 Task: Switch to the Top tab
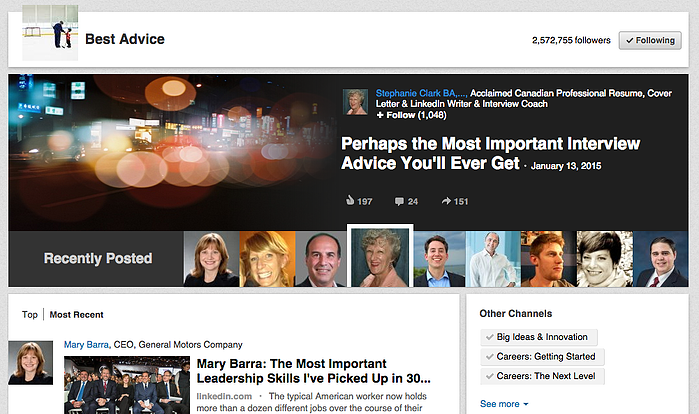(30, 315)
